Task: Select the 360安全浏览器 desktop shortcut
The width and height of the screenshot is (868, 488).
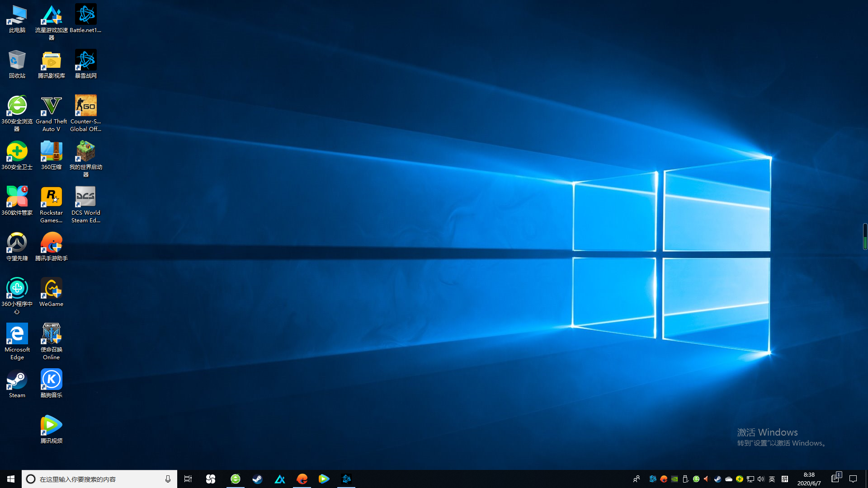Action: click(x=17, y=114)
